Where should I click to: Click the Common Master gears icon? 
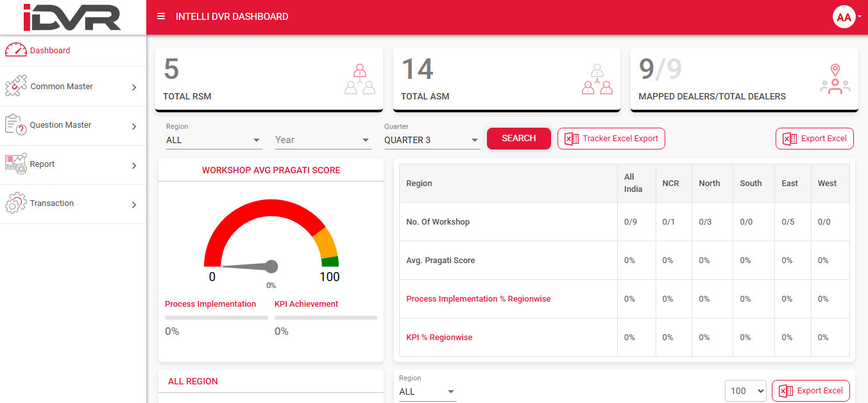coord(15,86)
